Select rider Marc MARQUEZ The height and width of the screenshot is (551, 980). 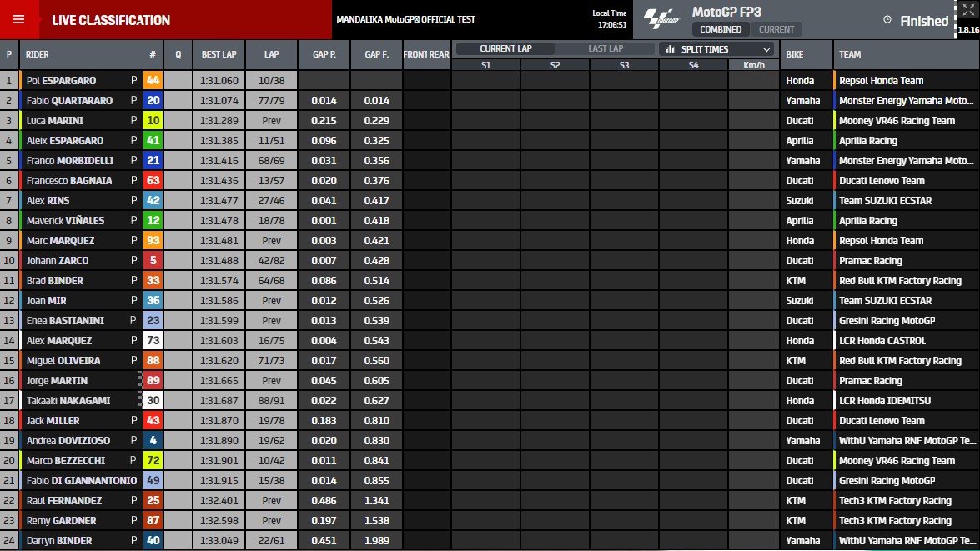pos(60,241)
